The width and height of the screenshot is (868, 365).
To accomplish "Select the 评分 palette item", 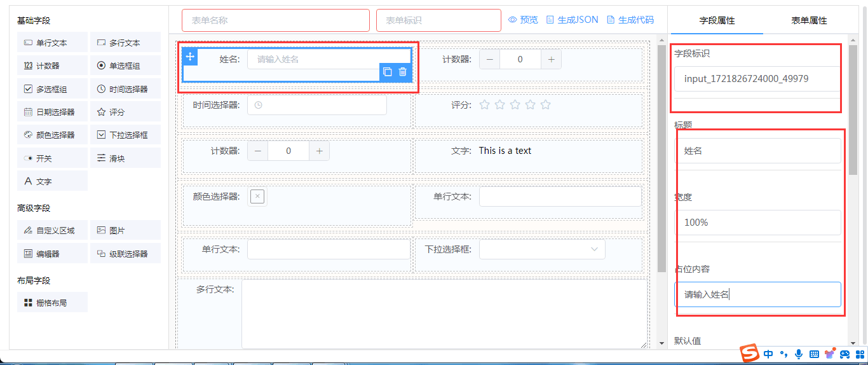I will 125,112.
